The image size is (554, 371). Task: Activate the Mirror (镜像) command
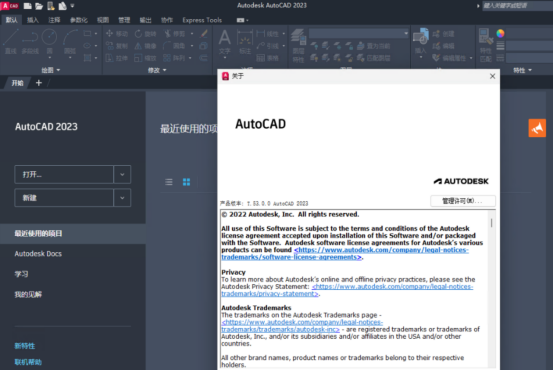coord(145,46)
